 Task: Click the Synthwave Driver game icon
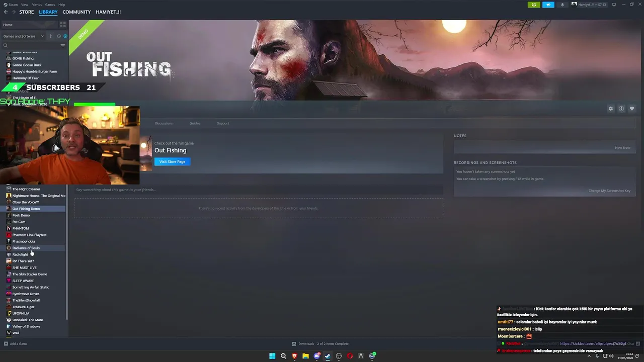[9, 294]
